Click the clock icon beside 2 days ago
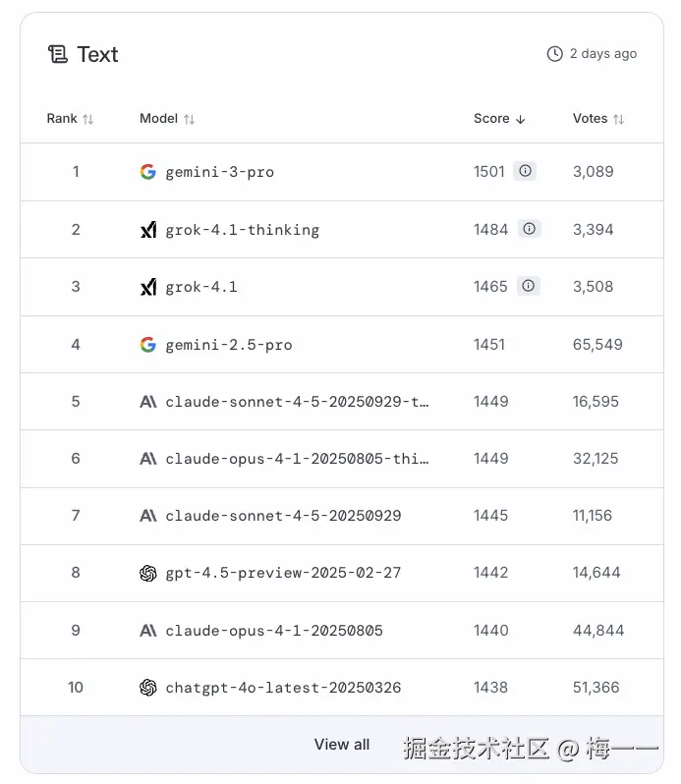Viewport: 681px width, 784px height. click(x=555, y=54)
